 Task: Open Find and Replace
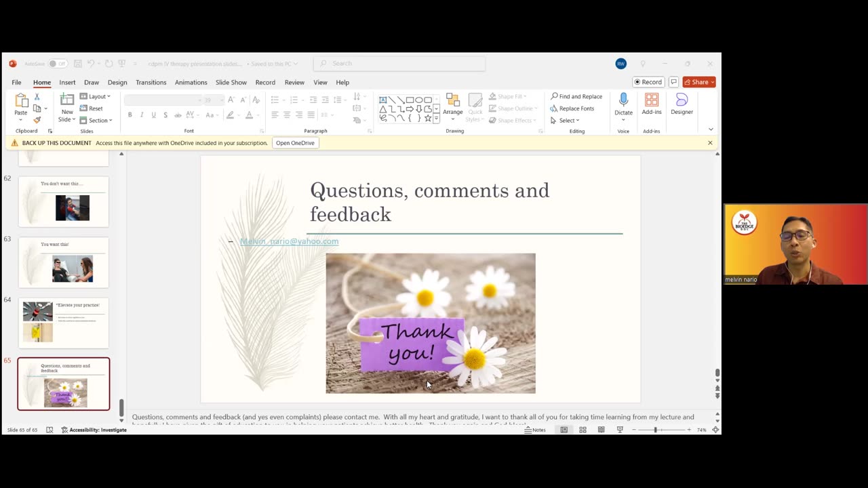576,96
